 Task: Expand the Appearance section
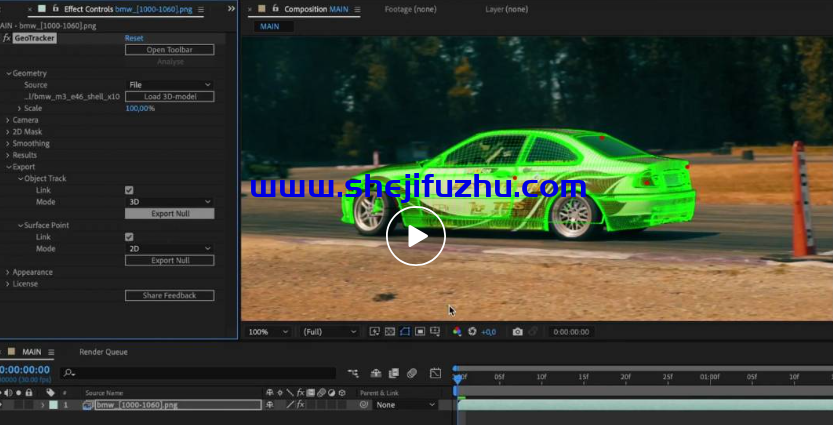pos(8,272)
